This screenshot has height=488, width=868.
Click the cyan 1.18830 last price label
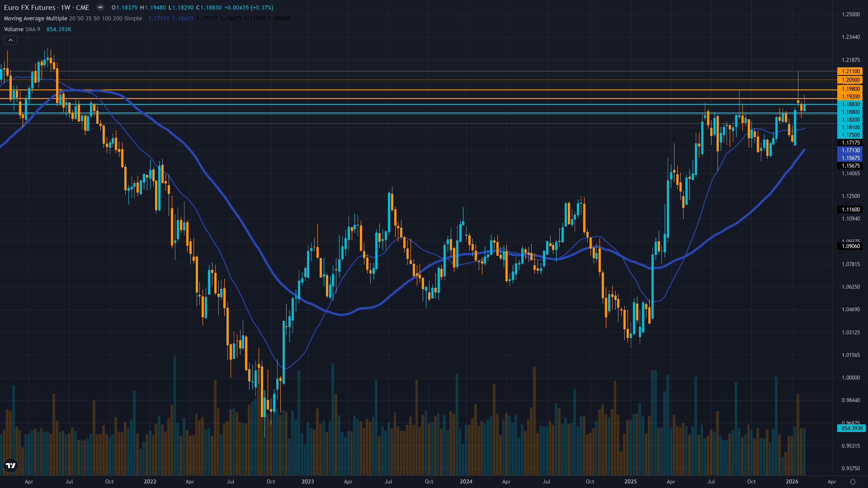point(850,104)
